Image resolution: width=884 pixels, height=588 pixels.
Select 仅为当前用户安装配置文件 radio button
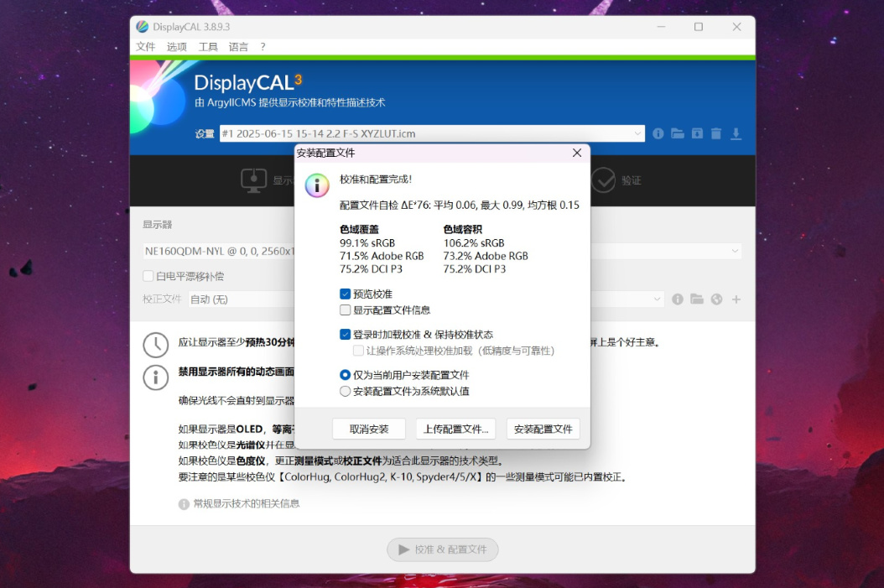click(x=345, y=375)
